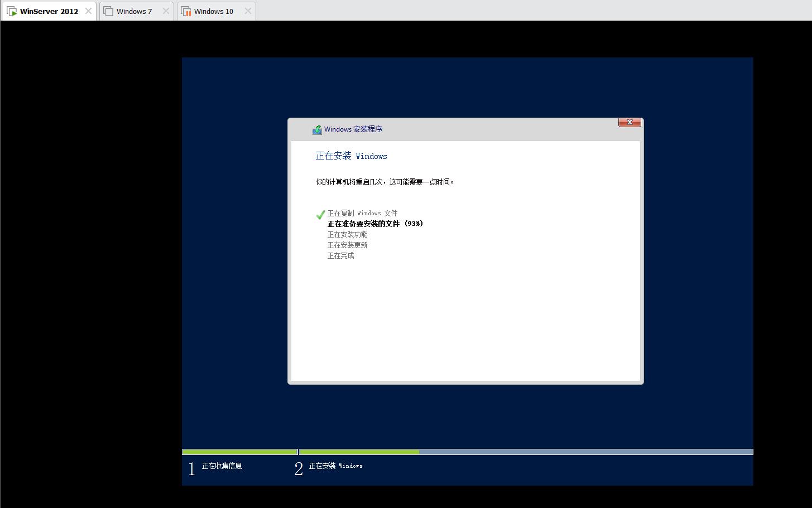Click the Windows 7 VM tab icon

(108, 11)
